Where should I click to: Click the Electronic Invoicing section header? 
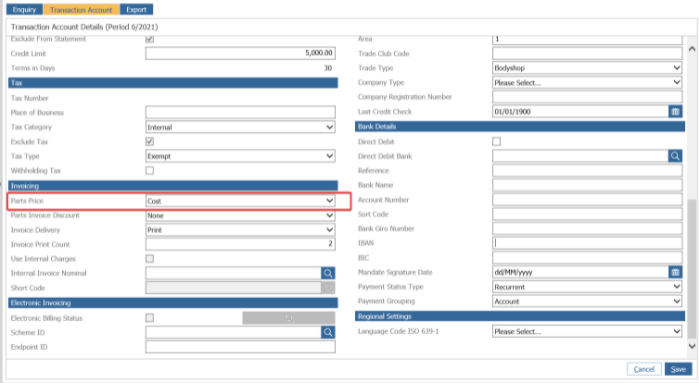(173, 303)
